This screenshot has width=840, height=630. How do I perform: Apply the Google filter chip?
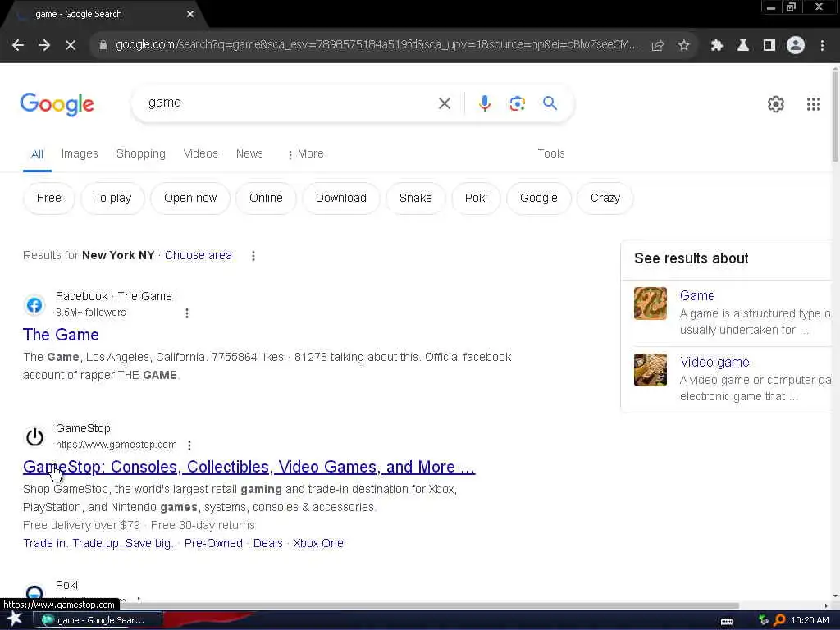point(539,199)
